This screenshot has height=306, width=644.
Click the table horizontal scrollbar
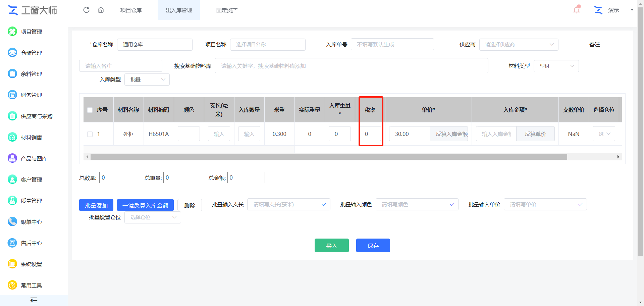tap(329, 157)
